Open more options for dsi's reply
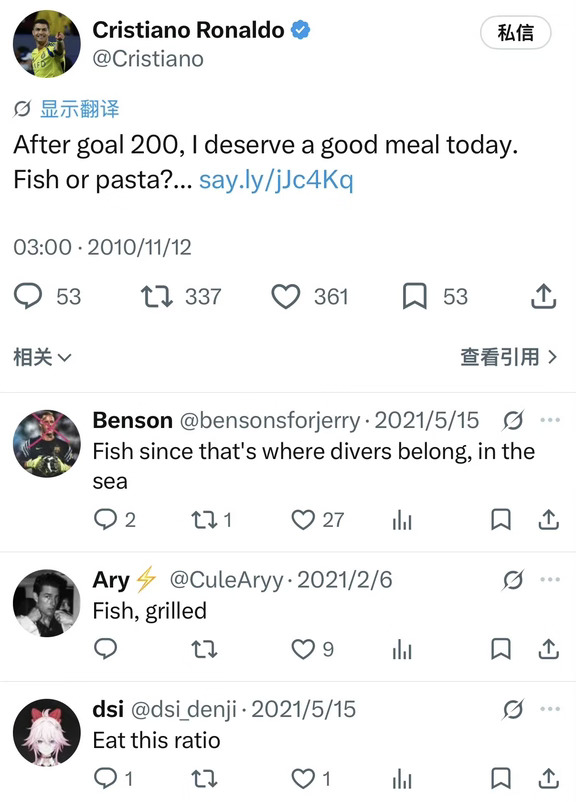The width and height of the screenshot is (576, 802). (x=550, y=709)
